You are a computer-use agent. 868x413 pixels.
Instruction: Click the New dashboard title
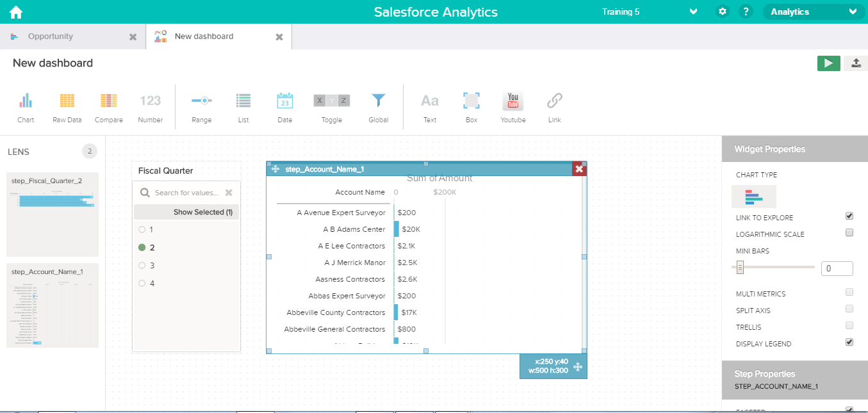pyautogui.click(x=53, y=63)
